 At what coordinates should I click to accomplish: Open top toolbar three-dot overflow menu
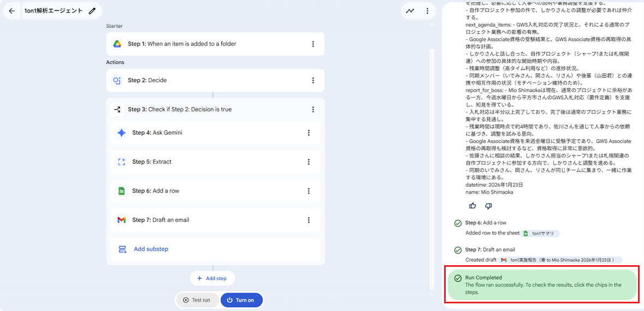427,11
